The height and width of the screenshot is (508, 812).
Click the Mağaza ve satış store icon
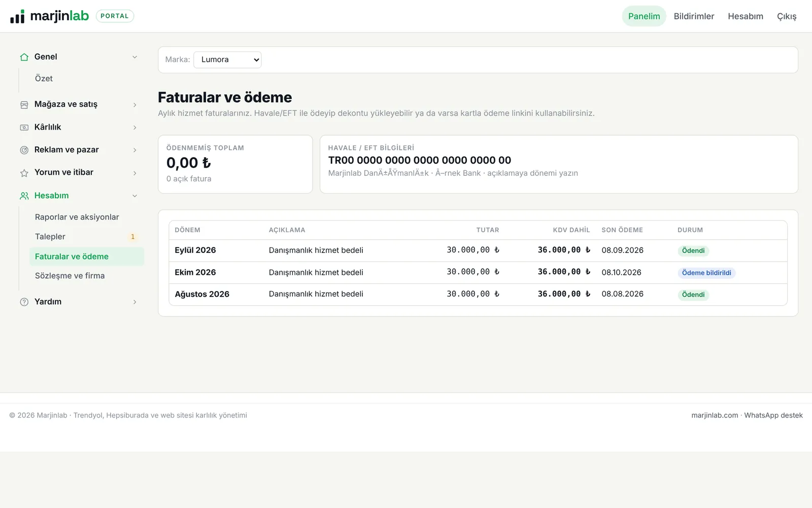(x=24, y=105)
